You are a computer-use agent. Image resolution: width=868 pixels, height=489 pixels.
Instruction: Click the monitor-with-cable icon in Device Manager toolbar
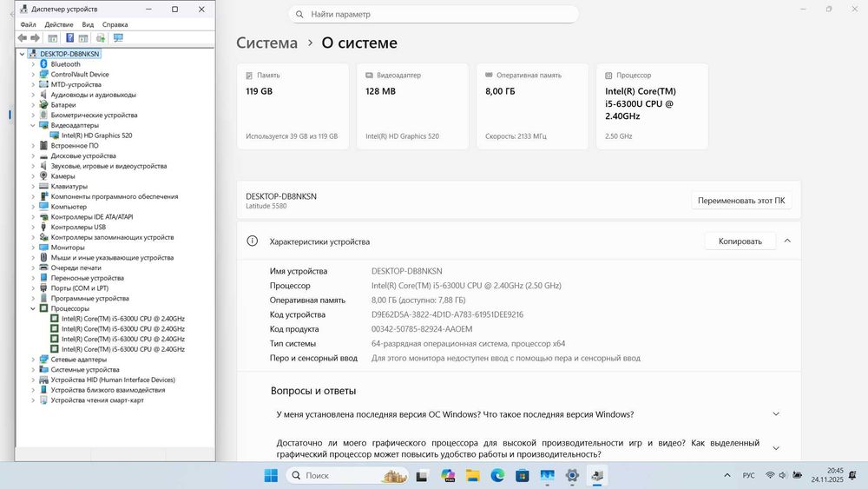click(118, 37)
